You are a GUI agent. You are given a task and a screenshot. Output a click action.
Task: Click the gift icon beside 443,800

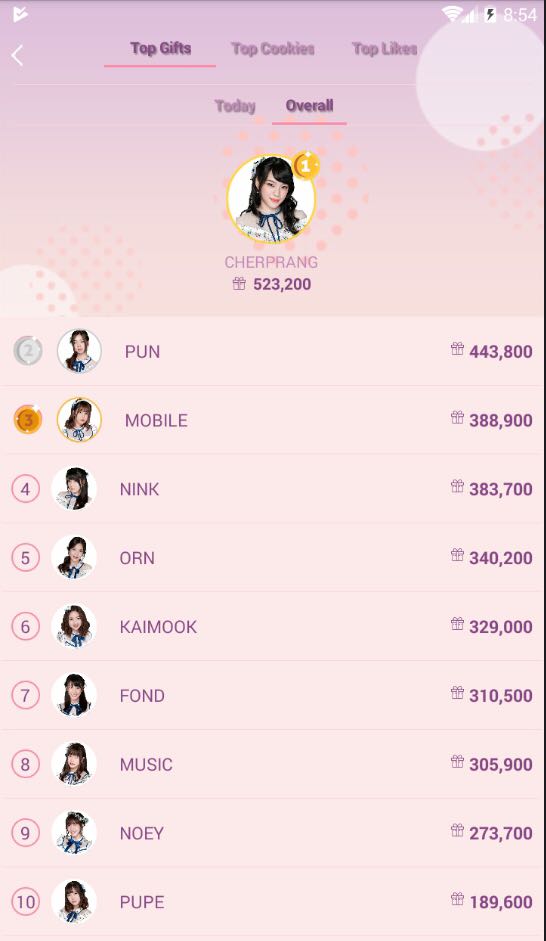[x=457, y=349]
